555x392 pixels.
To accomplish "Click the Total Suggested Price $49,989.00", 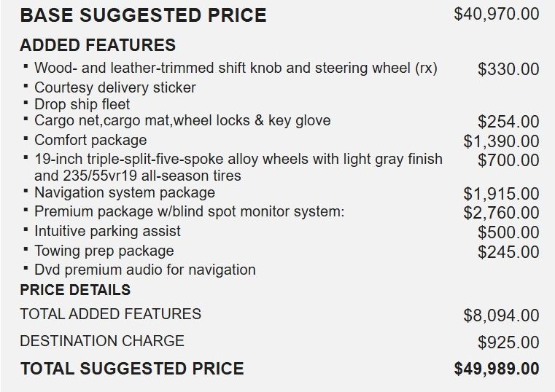I will [x=496, y=369].
